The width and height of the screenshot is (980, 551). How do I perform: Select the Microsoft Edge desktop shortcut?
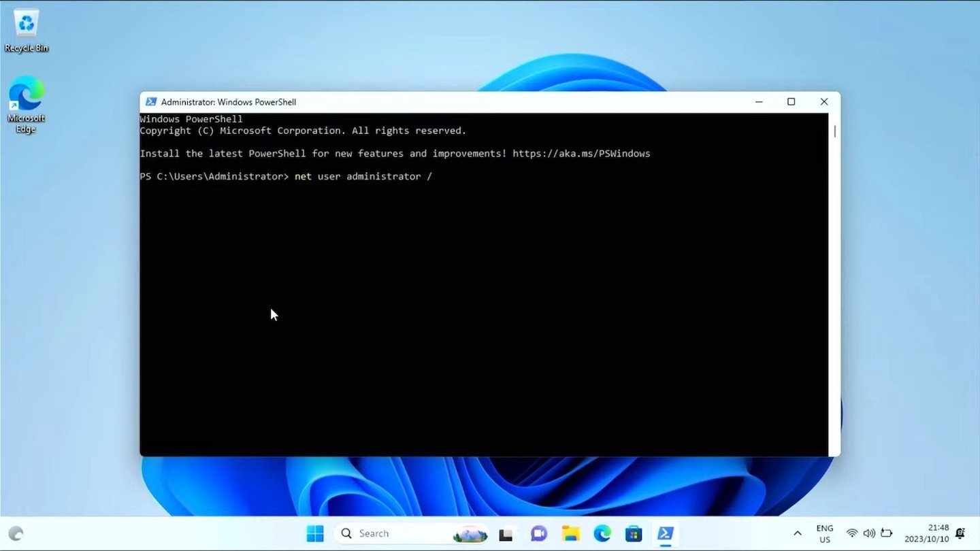click(x=26, y=104)
